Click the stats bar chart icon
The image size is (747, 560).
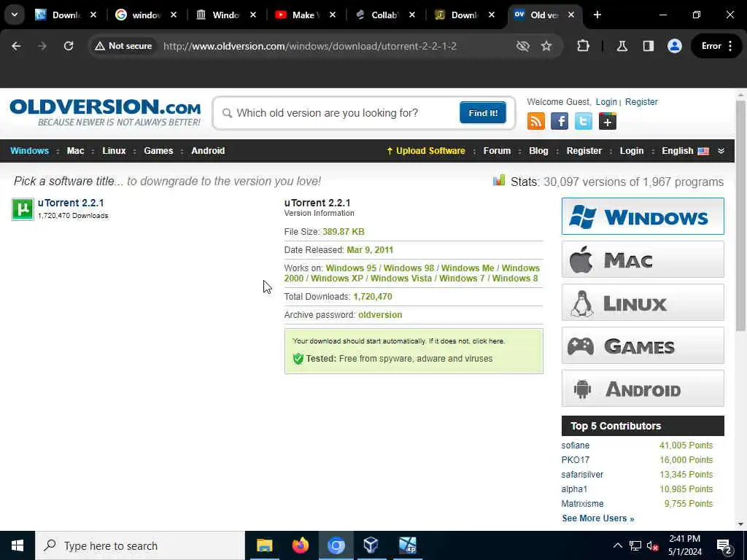click(499, 181)
